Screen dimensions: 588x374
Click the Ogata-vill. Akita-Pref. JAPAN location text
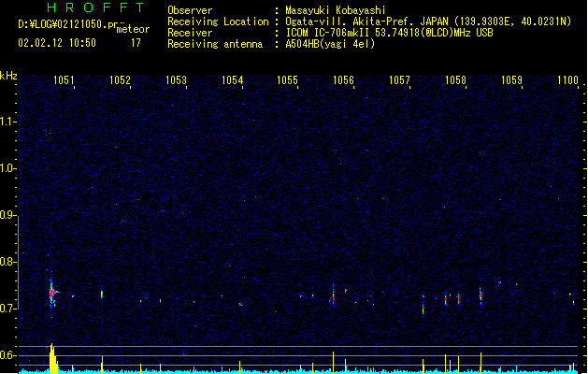coord(428,22)
